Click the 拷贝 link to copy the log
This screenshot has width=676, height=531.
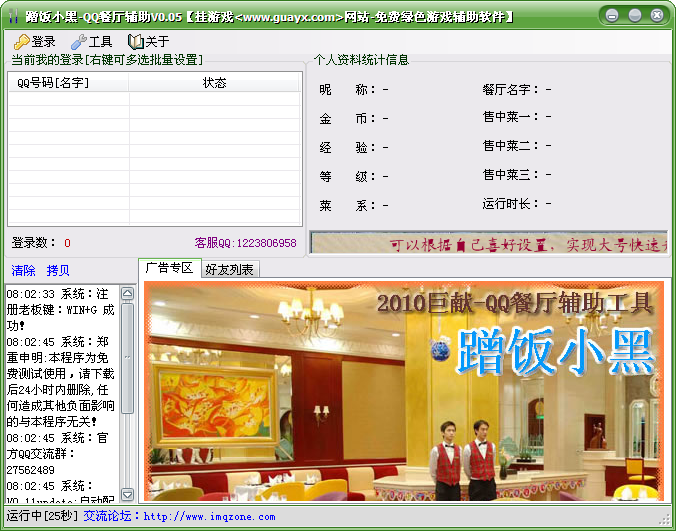(x=58, y=271)
